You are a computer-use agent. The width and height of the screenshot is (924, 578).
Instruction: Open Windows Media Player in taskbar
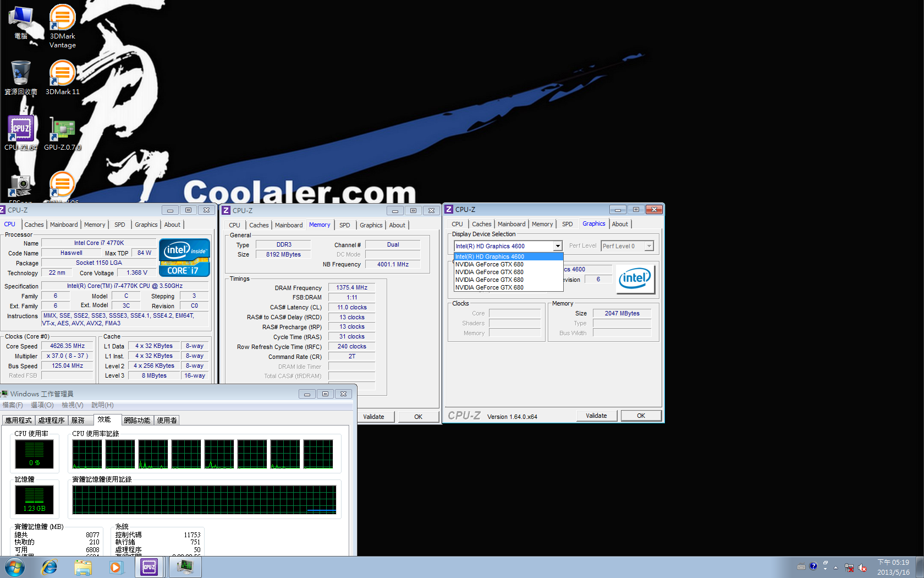(x=116, y=567)
